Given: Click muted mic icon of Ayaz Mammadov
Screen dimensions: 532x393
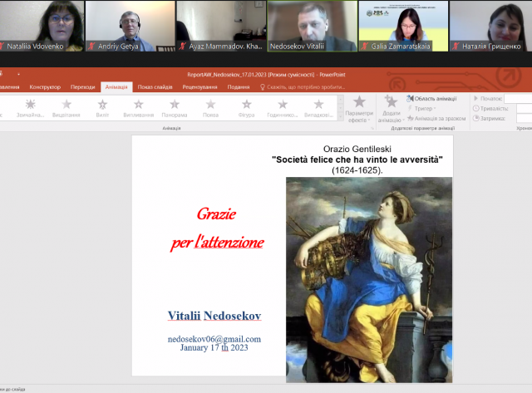Looking at the screenshot, I should [183, 47].
